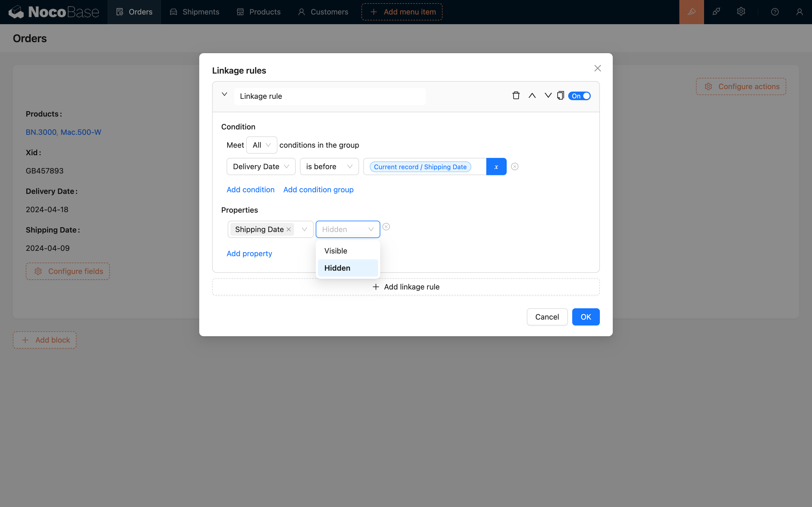Remove Shipping Date tag from property field

coord(289,229)
